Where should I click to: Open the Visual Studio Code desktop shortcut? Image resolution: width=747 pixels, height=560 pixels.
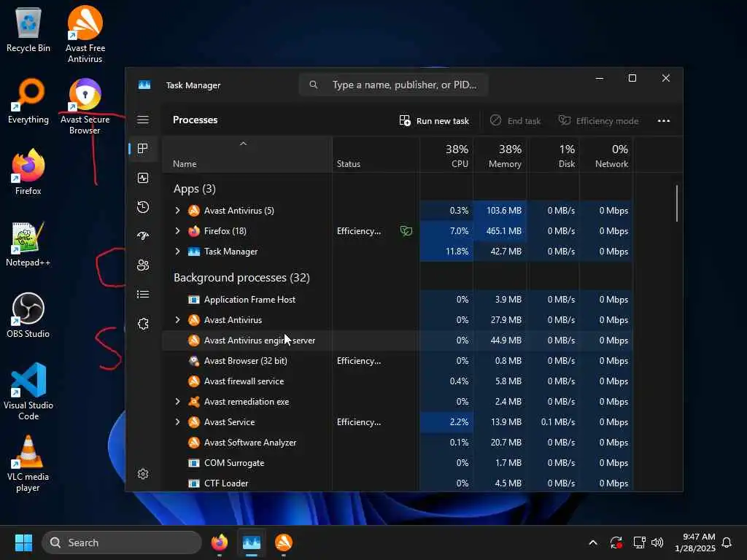[x=28, y=392]
